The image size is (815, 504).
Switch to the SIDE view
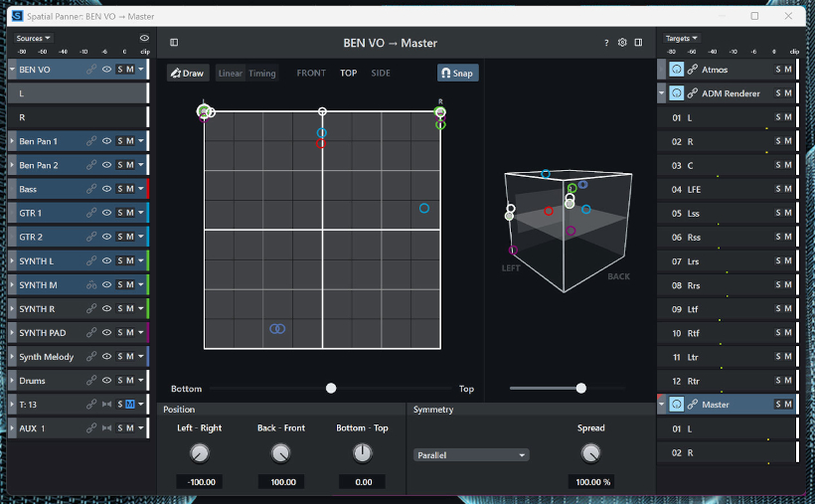tap(381, 73)
